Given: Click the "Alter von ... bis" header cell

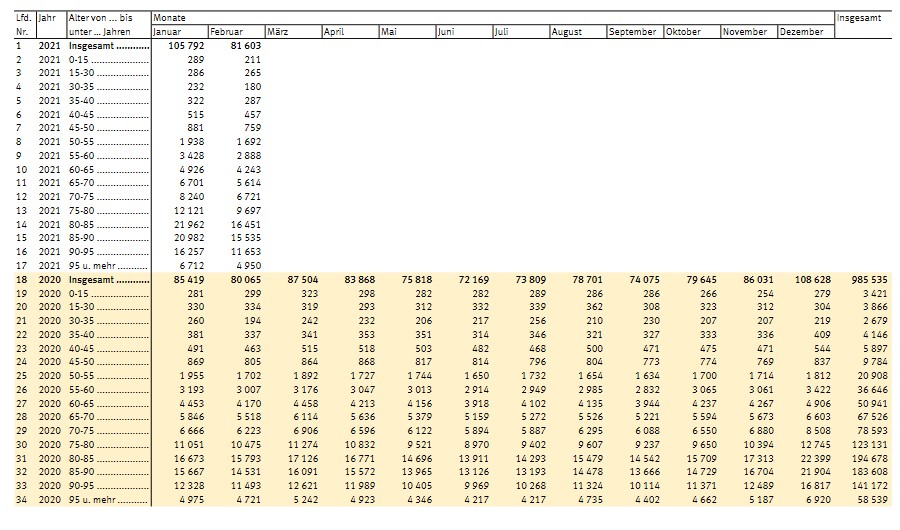Looking at the screenshot, I should [100, 18].
